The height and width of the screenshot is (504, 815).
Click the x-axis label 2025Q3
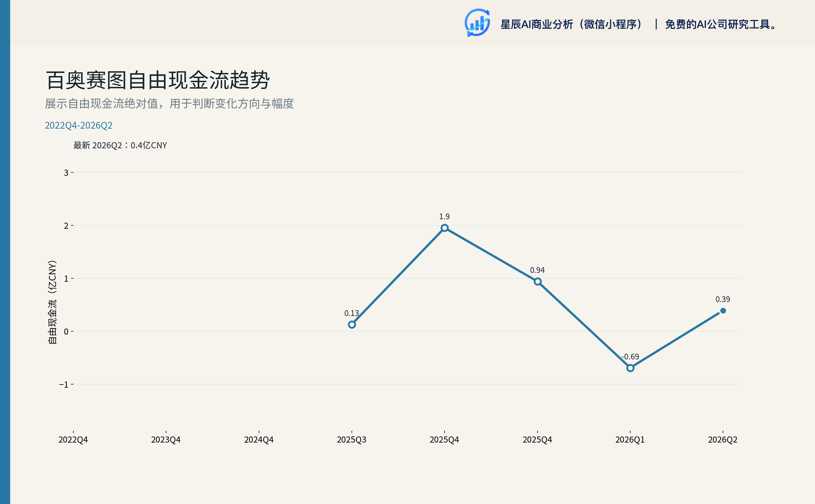(351, 440)
